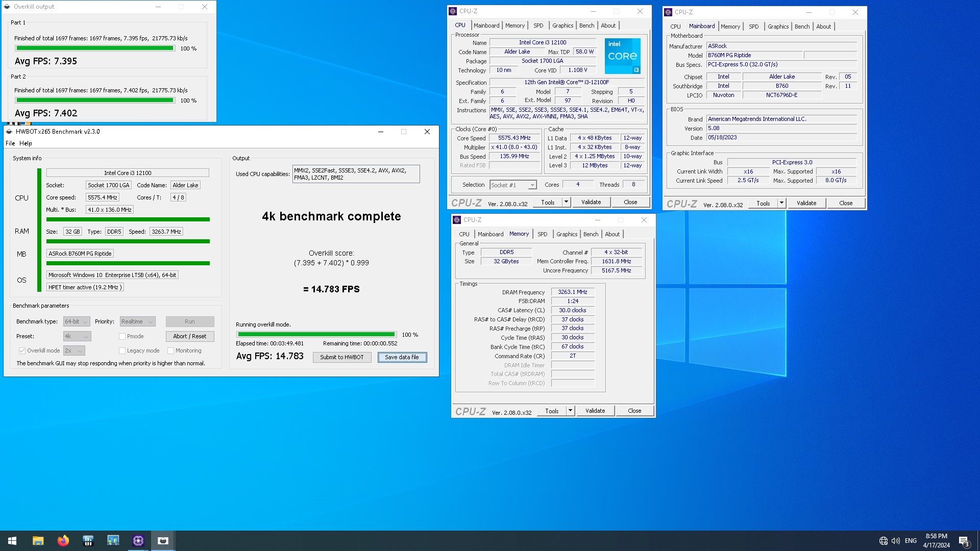The height and width of the screenshot is (551, 980).
Task: Toggle the Overkill mode checkbox
Action: point(22,350)
